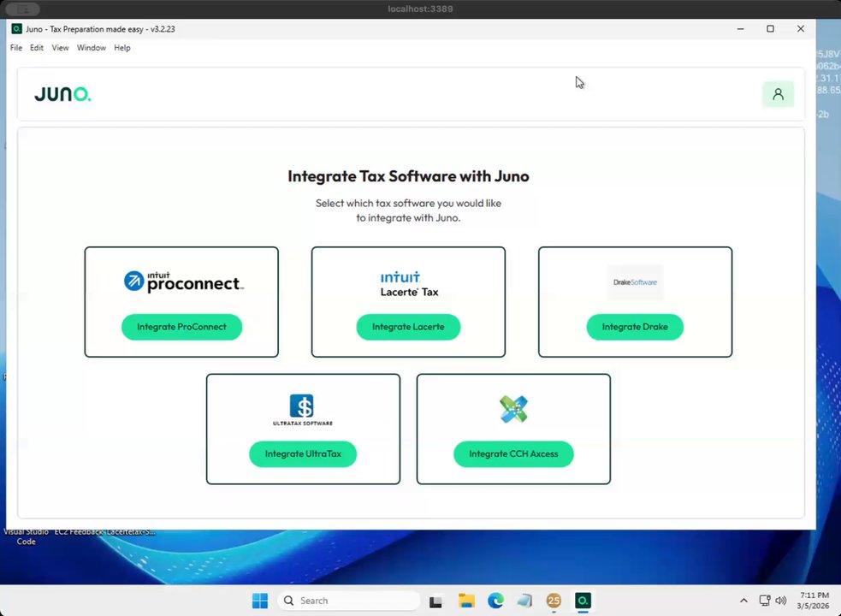The image size is (841, 616).
Task: Launch Microsoft Edge from taskbar
Action: 495,601
